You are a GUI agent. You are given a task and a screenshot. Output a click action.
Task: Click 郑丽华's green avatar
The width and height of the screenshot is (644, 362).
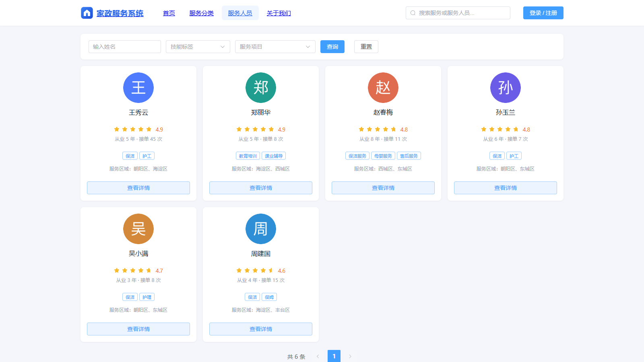click(261, 88)
